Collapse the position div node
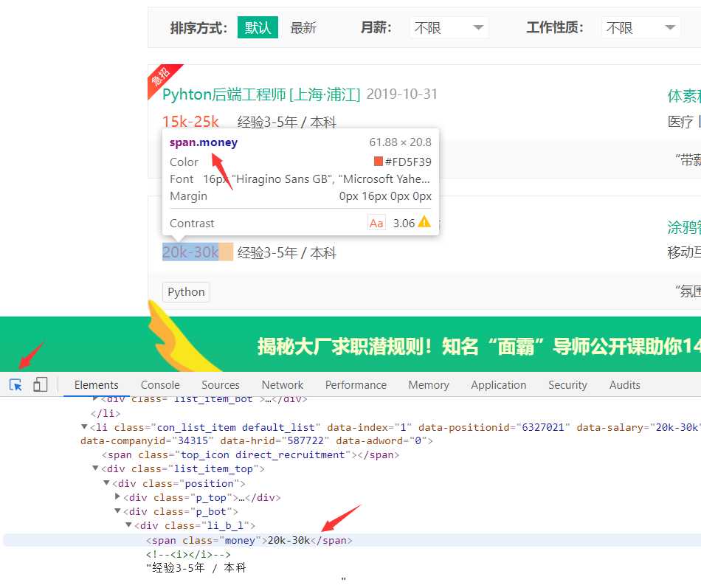This screenshot has width=701, height=588. tap(106, 483)
